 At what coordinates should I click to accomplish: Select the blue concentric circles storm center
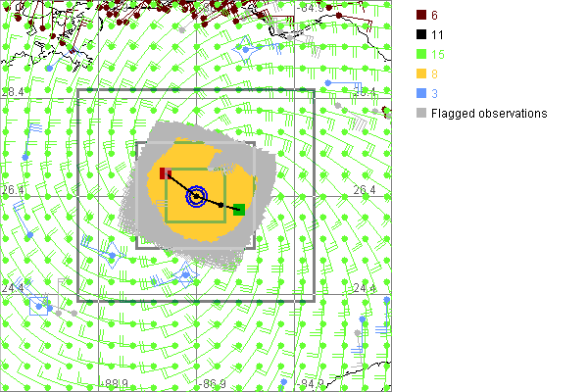tap(197, 197)
